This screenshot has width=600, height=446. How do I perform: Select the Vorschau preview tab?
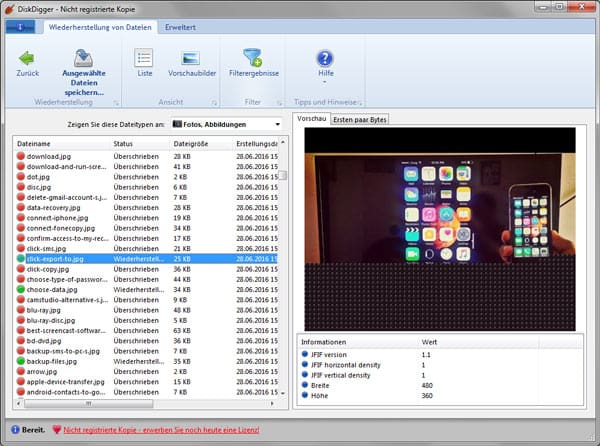(313, 119)
